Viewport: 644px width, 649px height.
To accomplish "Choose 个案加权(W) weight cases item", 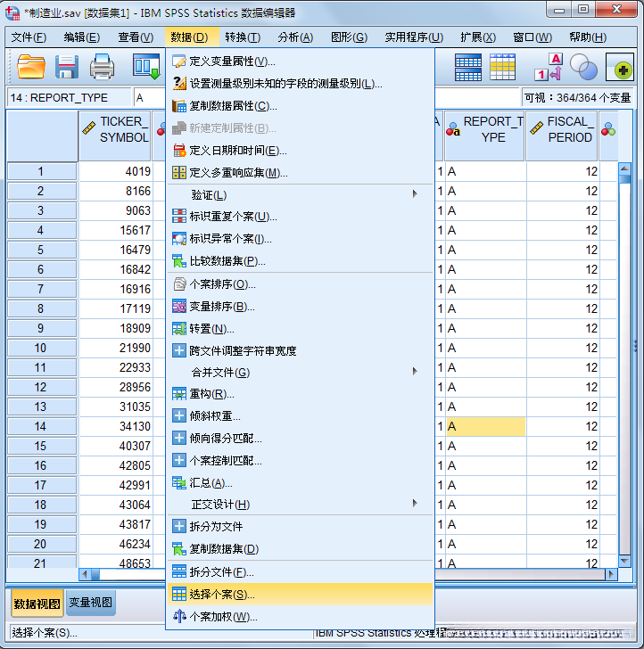I will 300,617.
